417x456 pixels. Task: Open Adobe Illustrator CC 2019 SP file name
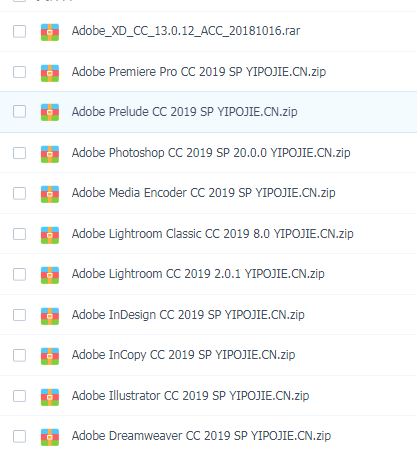(x=190, y=396)
